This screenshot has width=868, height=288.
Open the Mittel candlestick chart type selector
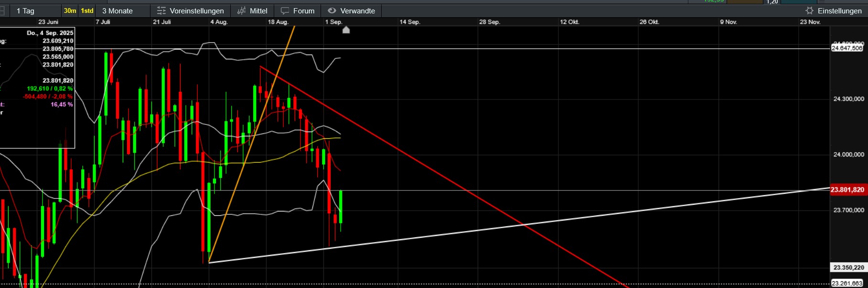pos(252,11)
